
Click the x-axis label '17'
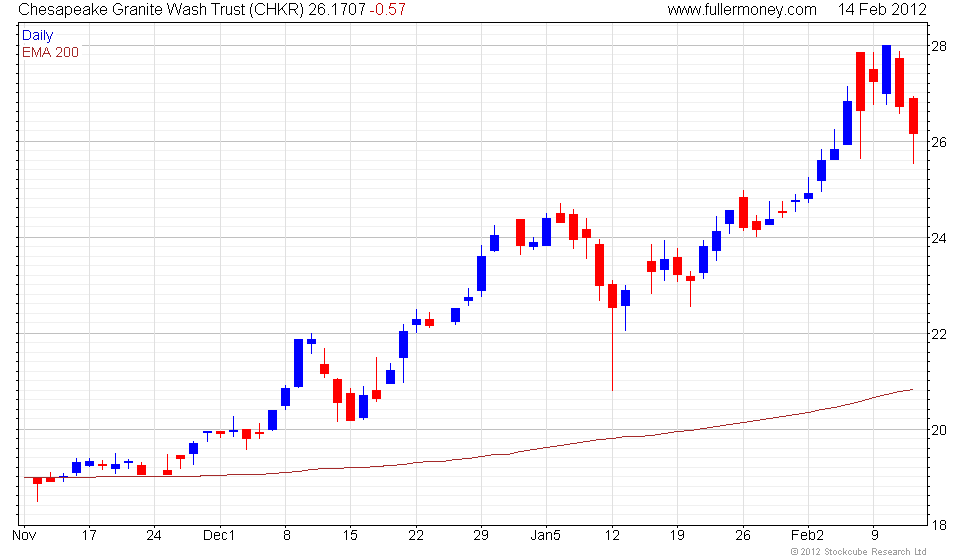(x=89, y=536)
